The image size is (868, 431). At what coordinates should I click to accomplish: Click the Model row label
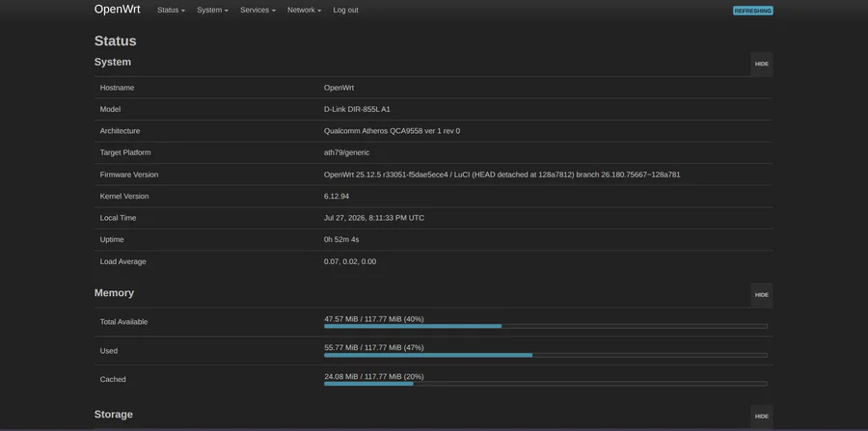(110, 109)
